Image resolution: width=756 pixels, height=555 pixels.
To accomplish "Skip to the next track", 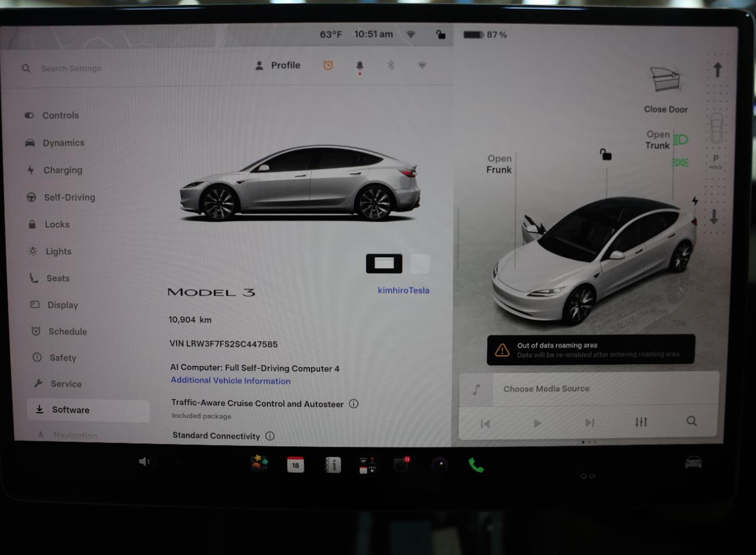I will tap(589, 423).
